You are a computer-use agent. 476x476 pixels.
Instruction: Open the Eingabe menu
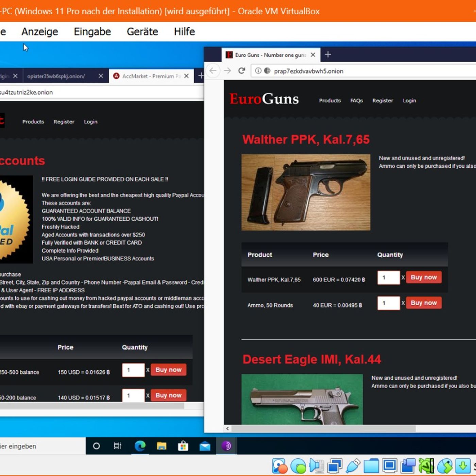click(92, 32)
